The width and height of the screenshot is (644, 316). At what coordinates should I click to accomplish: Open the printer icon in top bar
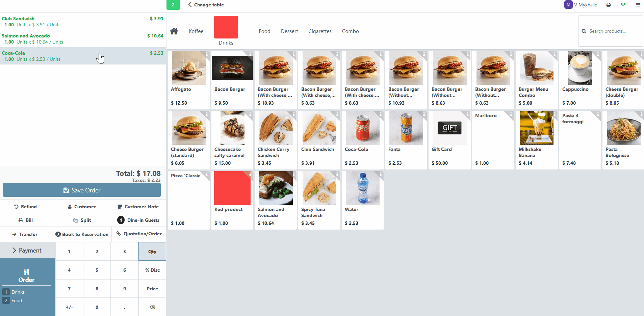pos(609,5)
